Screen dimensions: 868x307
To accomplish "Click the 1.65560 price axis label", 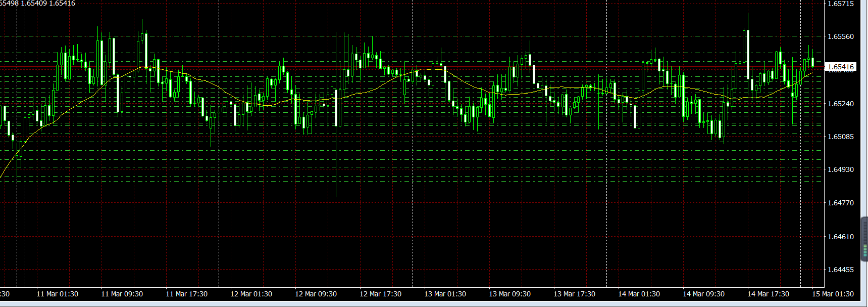I will [841, 36].
